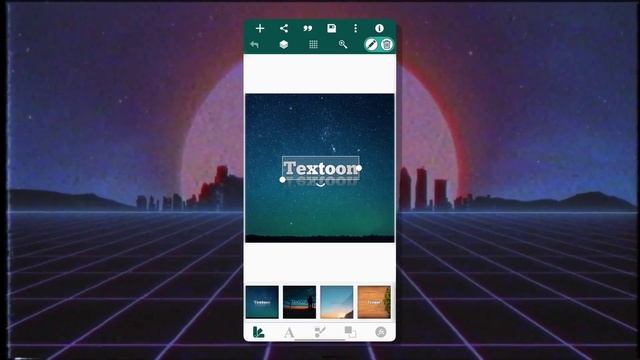Switch to the circular effects tab
Screen dimensions: 640x360
click(380, 332)
